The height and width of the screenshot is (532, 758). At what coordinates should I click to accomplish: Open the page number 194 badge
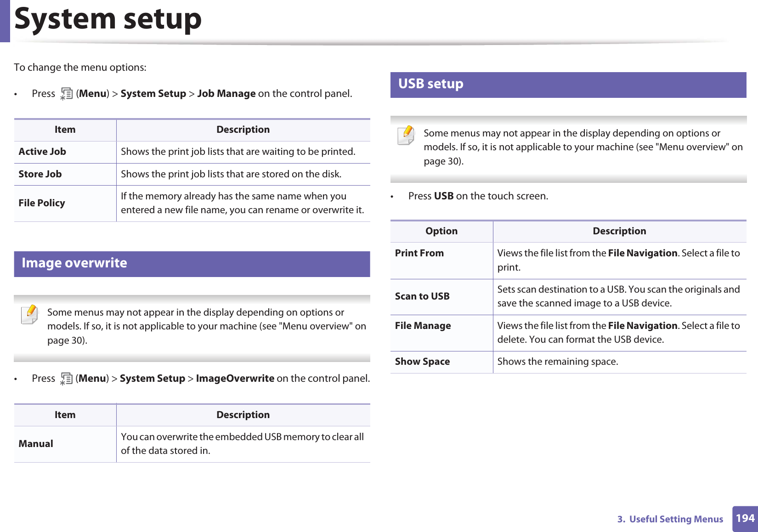(x=745, y=519)
